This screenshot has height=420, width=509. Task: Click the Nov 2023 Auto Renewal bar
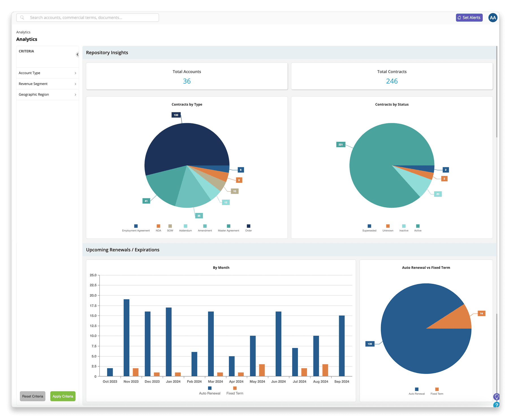coord(126,338)
